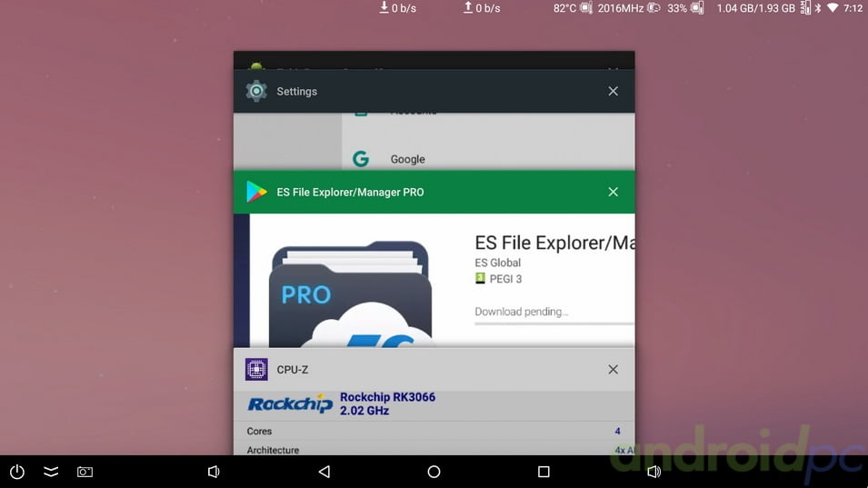Image resolution: width=868 pixels, height=488 pixels.
Task: Tap the ES File Explorer/Manager PRO card title
Action: (x=351, y=192)
